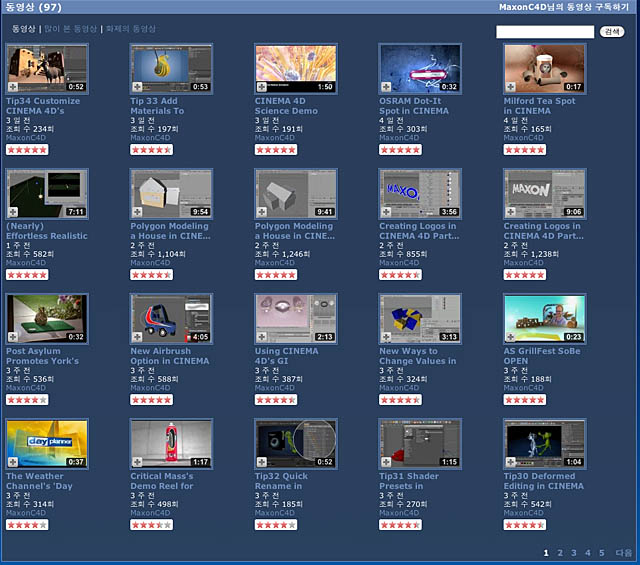Click plus icon on AS GrillFest SoBe thumbnail
This screenshot has width=640, height=565.
point(511,337)
